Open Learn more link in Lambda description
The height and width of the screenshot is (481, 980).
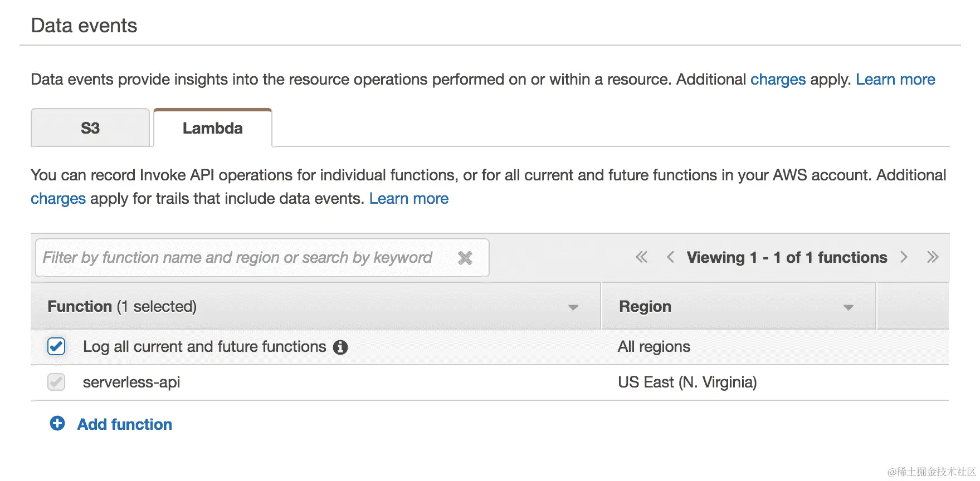click(x=408, y=199)
